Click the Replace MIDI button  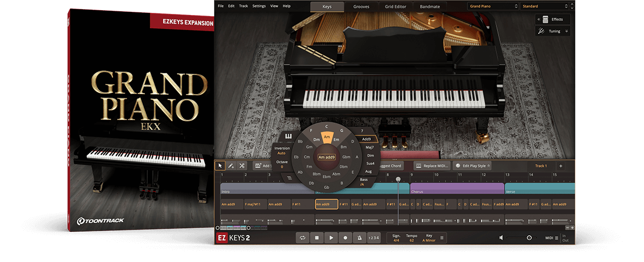click(x=433, y=166)
